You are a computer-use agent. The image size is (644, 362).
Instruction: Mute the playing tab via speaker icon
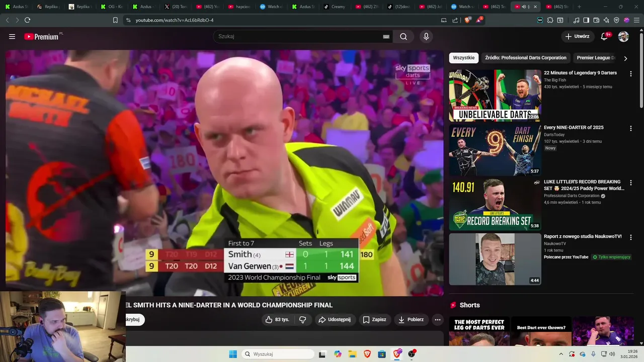click(524, 7)
